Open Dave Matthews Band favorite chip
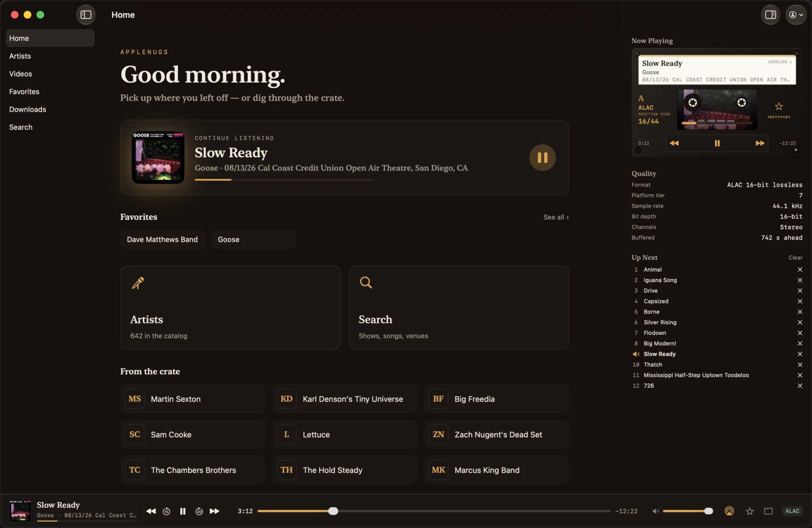Image resolution: width=812 pixels, height=528 pixels. (x=162, y=239)
